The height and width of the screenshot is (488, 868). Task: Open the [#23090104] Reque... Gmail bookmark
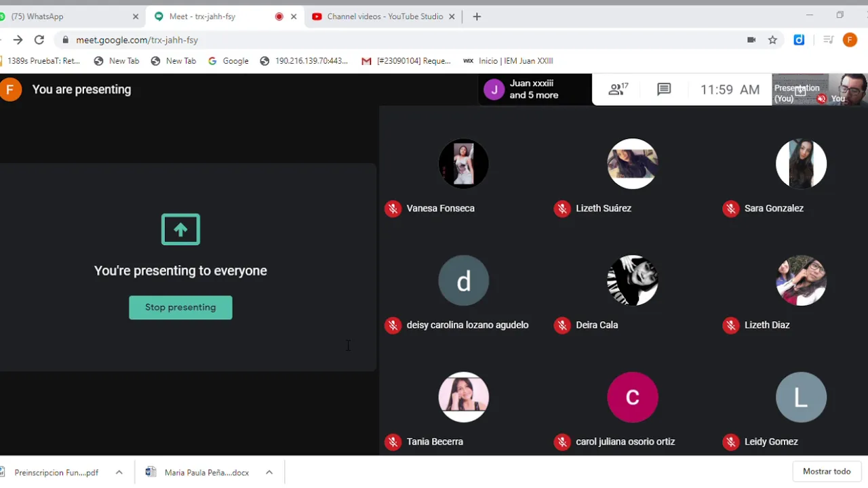click(x=406, y=61)
